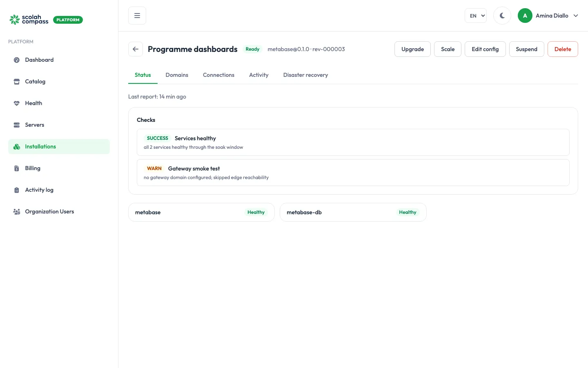Toggle the sidebar with hamburger button
The width and height of the screenshot is (588, 368).
[x=137, y=16]
